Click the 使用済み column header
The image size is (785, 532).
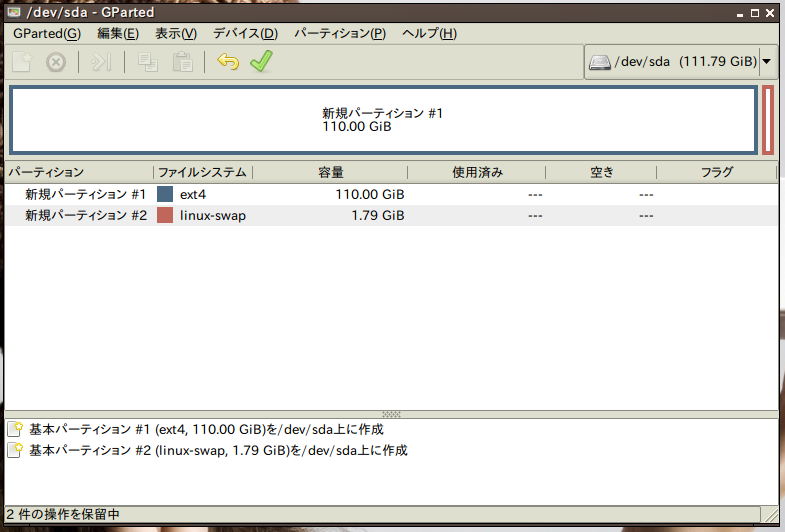pos(477,172)
